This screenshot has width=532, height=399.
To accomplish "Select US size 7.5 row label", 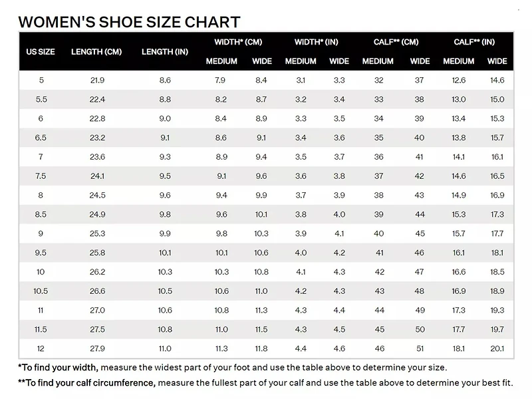I will point(41,176).
